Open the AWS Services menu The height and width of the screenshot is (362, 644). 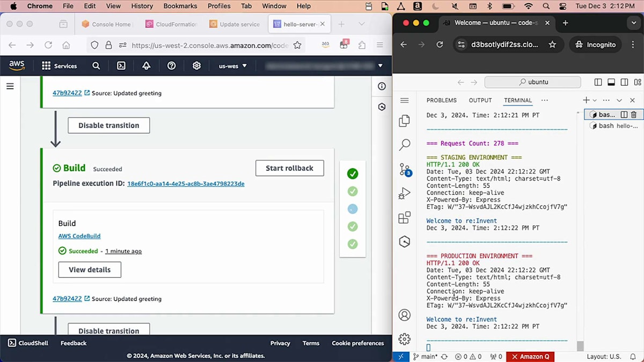pyautogui.click(x=60, y=66)
